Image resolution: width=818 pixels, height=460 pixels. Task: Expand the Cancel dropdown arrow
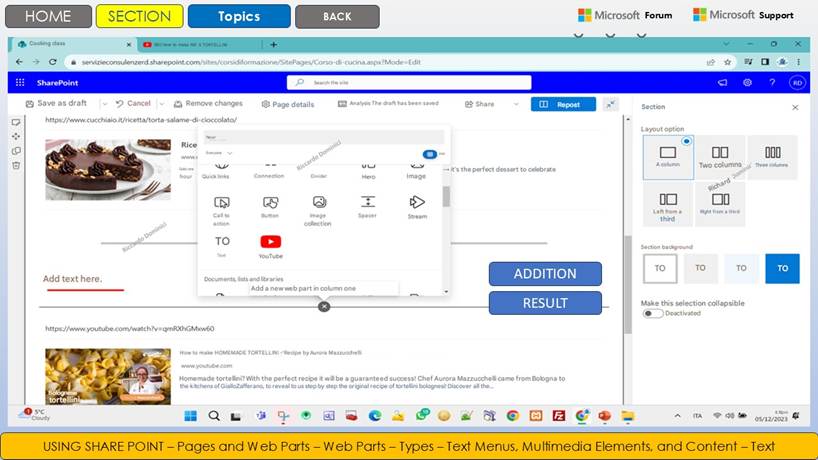tap(161, 104)
